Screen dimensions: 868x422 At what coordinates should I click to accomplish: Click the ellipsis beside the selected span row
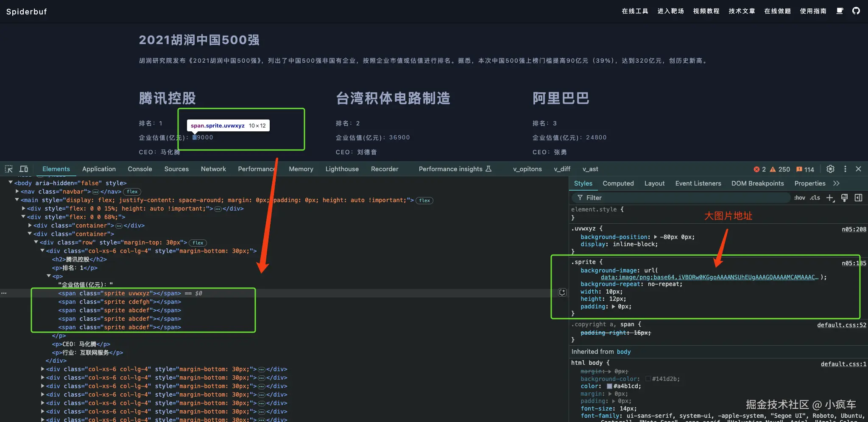4,293
